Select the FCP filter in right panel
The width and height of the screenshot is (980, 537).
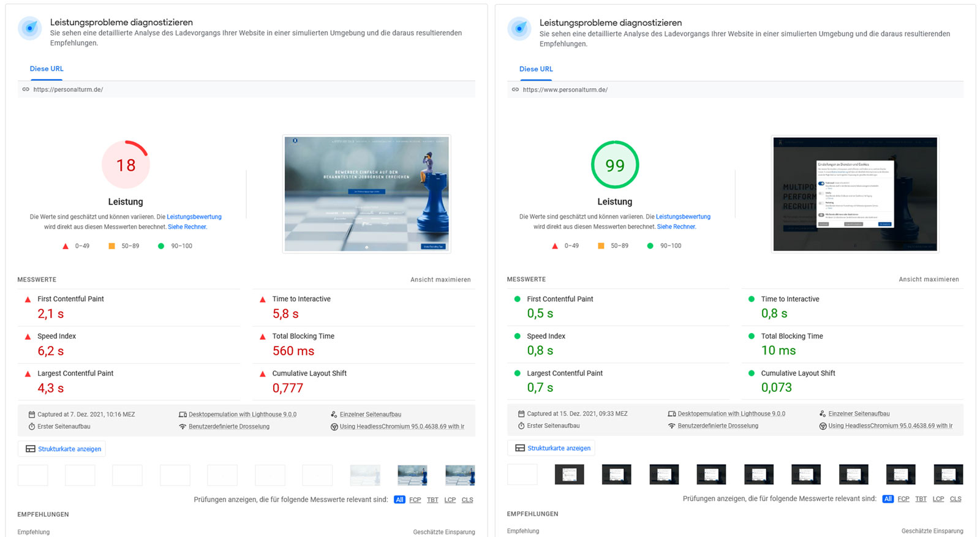point(903,499)
